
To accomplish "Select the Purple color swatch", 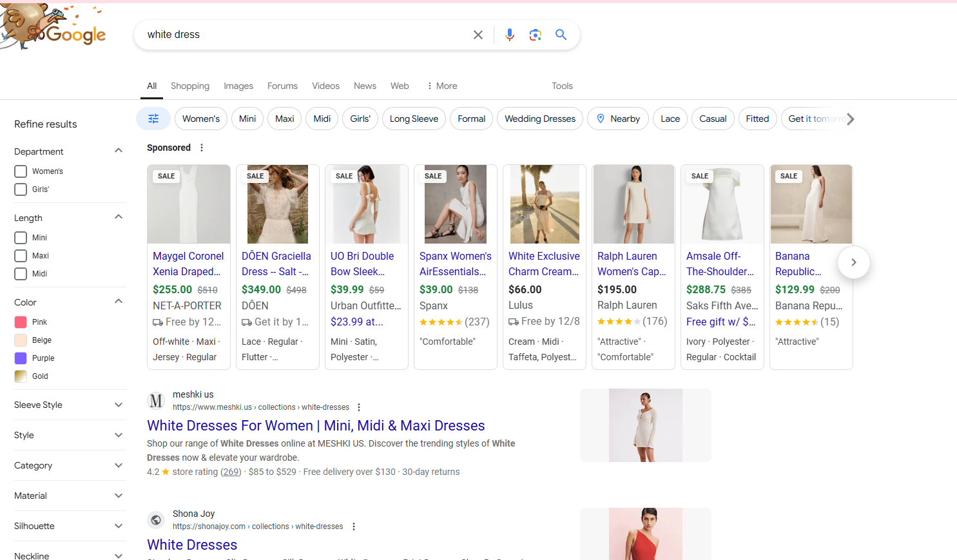I will coord(21,358).
